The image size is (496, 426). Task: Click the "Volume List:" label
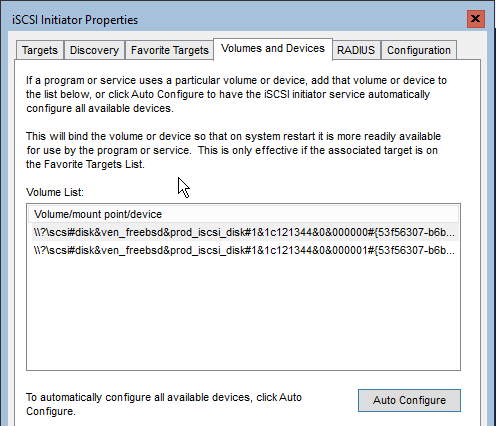click(55, 192)
